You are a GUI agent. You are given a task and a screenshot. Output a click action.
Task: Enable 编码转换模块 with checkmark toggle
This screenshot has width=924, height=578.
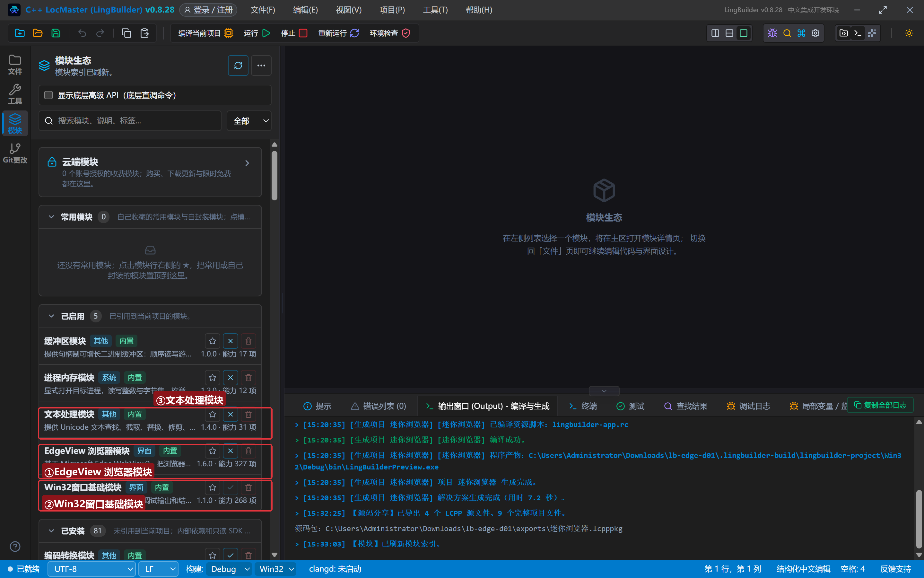pyautogui.click(x=231, y=555)
